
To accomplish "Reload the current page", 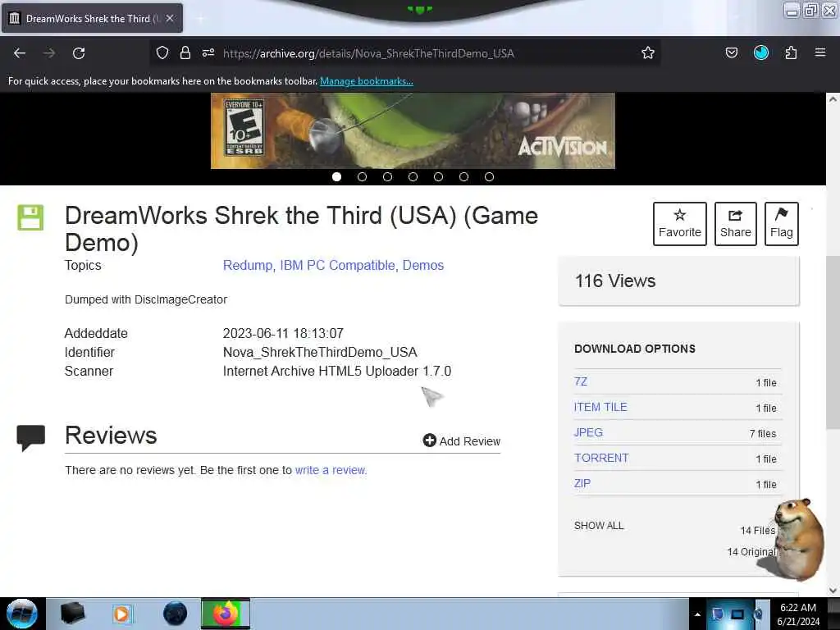I will (x=79, y=53).
